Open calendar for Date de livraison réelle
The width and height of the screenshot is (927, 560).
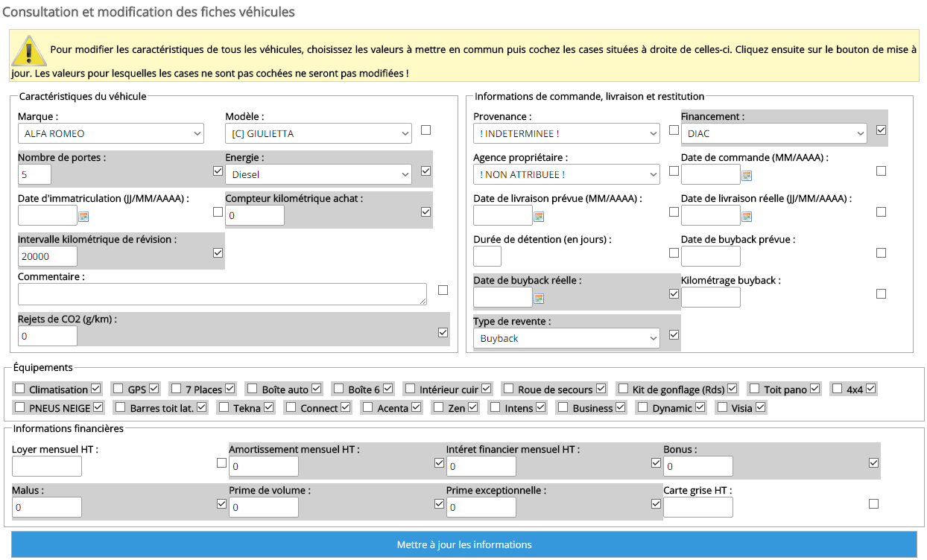[x=747, y=217]
